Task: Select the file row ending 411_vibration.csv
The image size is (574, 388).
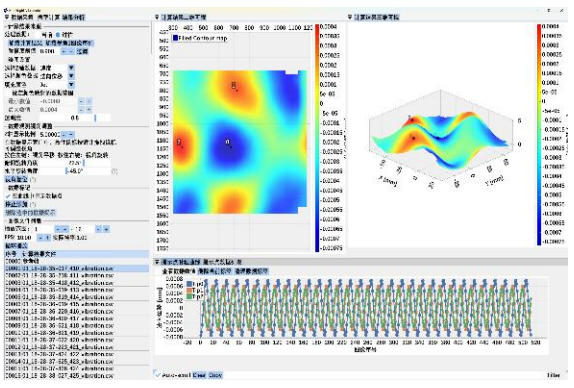Action: (x=77, y=276)
